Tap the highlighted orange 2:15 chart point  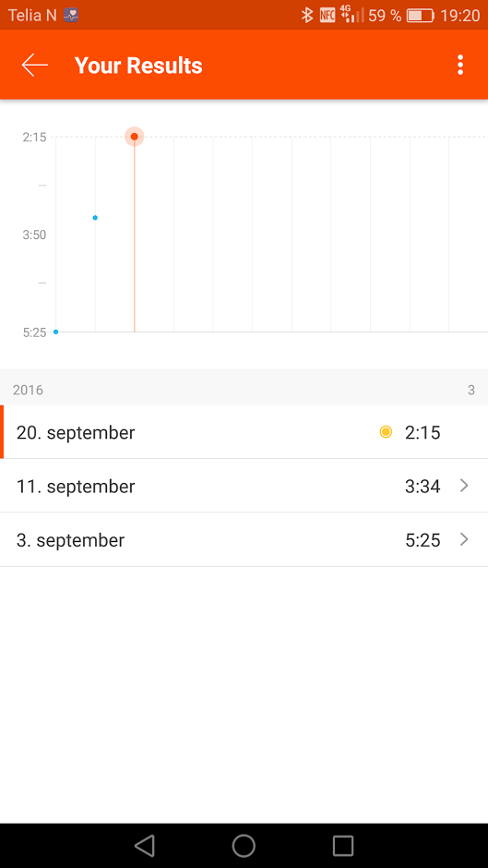pos(135,136)
